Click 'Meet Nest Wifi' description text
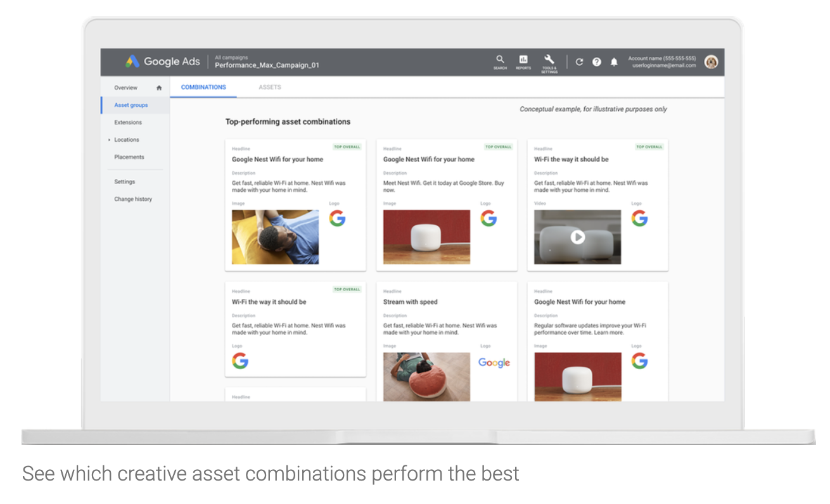 coord(444,186)
